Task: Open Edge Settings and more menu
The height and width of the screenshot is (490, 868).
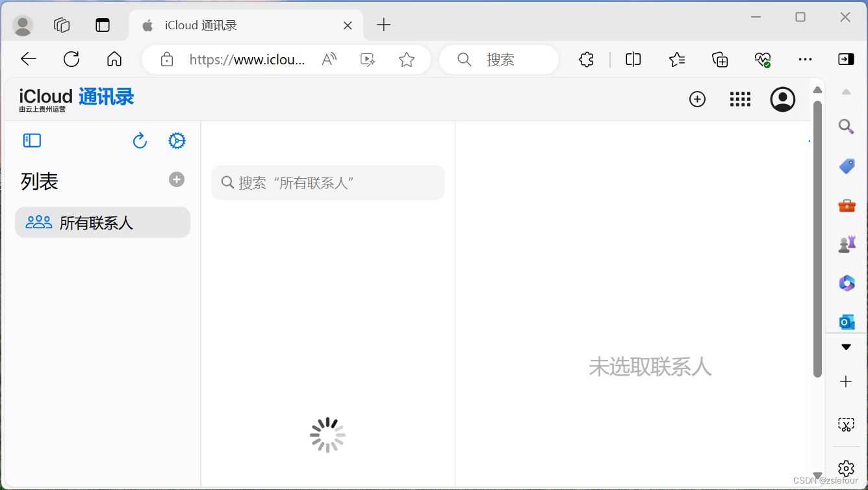Action: (806, 60)
